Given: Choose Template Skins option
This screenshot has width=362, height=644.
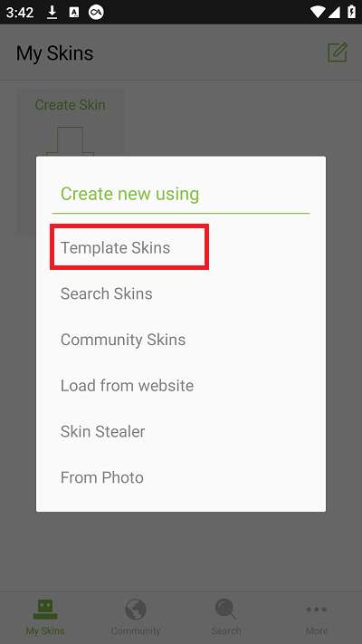Looking at the screenshot, I should click(115, 247).
